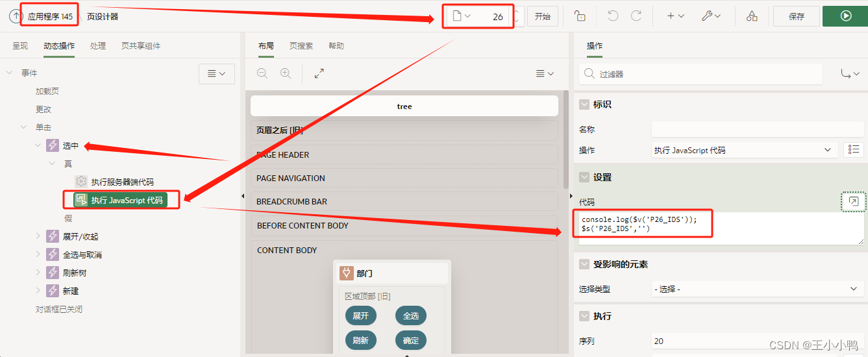This screenshot has height=357, width=868.
Task: Click the 新建 lightning bolt icon
Action: coord(53,291)
